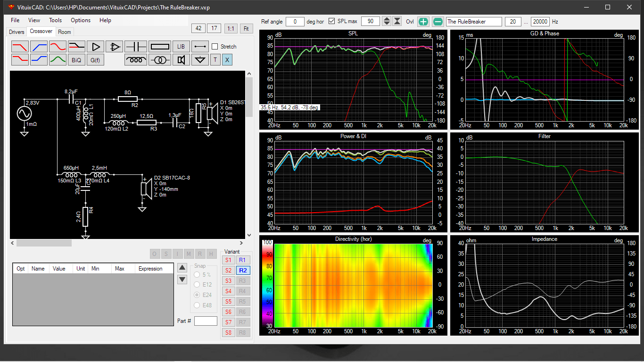Click the schematic vertical scrollbar thumb
This screenshot has width=644, height=362.
tap(249, 97)
